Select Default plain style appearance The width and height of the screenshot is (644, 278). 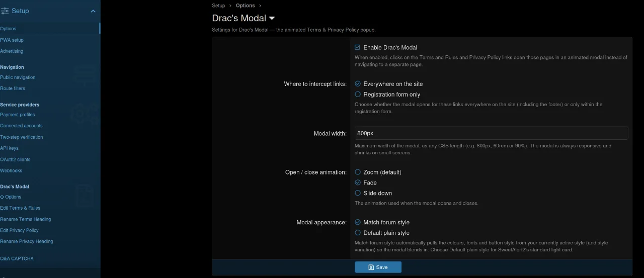[x=358, y=233]
